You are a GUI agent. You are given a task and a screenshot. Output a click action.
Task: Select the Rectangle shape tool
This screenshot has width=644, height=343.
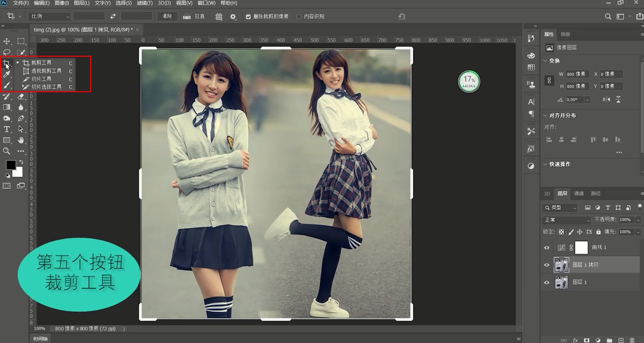click(x=7, y=140)
